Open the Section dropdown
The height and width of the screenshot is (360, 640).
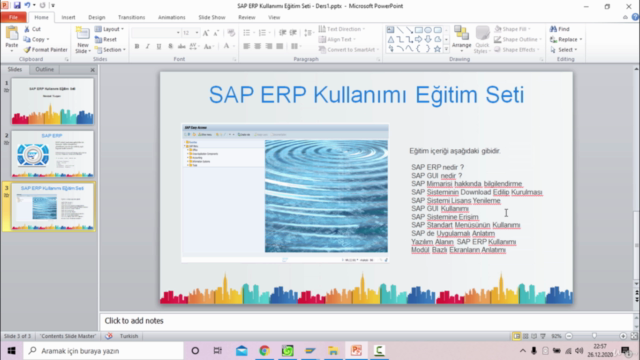click(x=110, y=50)
